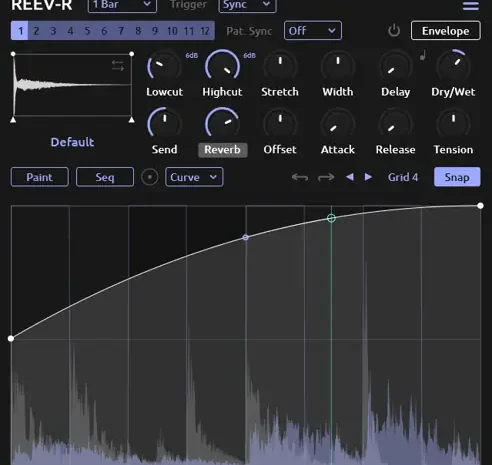Screen dimensions: 492x465
Task: Open the Pat. Sync Off dropdown
Action: coord(313,31)
